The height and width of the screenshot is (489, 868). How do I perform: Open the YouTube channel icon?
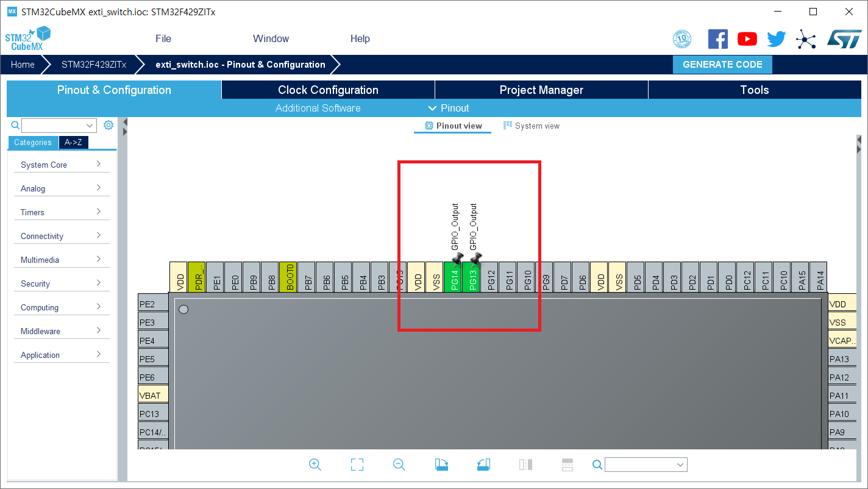(747, 40)
